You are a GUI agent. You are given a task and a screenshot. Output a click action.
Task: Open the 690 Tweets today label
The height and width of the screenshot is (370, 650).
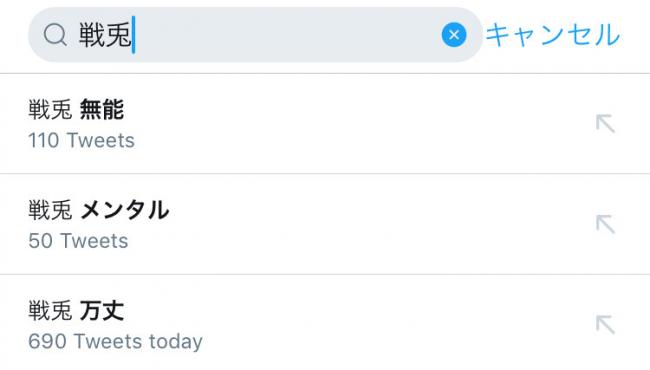(115, 342)
